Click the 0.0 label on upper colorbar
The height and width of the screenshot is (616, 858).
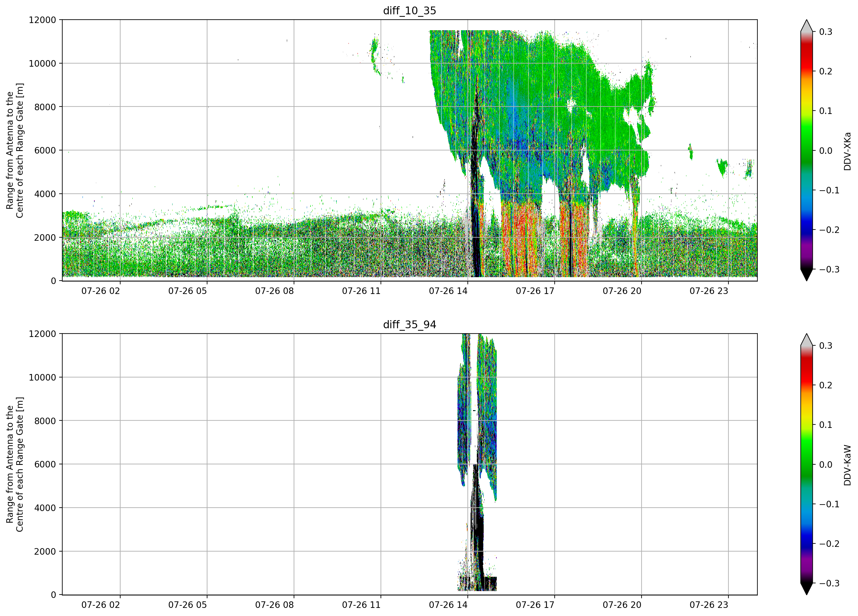tap(826, 151)
